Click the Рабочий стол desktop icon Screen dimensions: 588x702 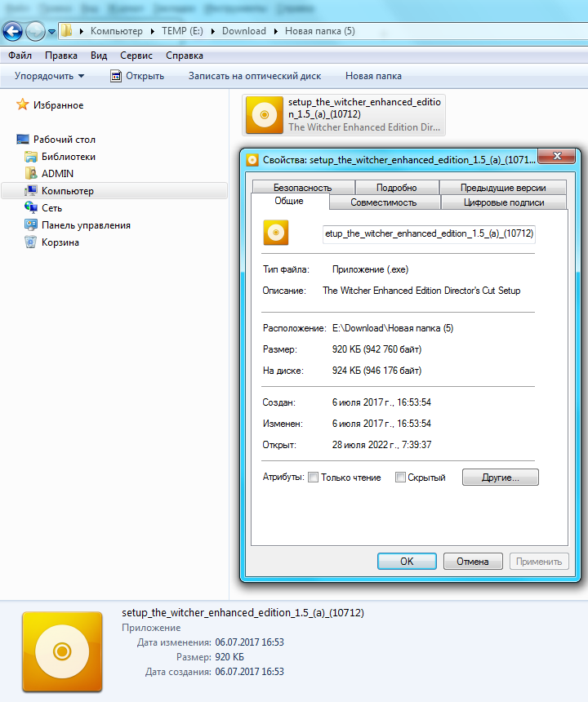[x=23, y=140]
